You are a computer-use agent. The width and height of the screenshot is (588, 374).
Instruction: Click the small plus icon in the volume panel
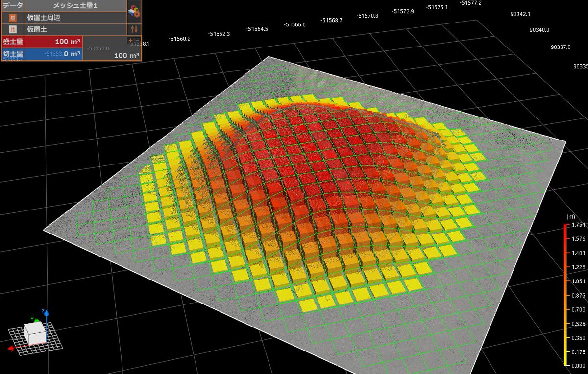[130, 40]
